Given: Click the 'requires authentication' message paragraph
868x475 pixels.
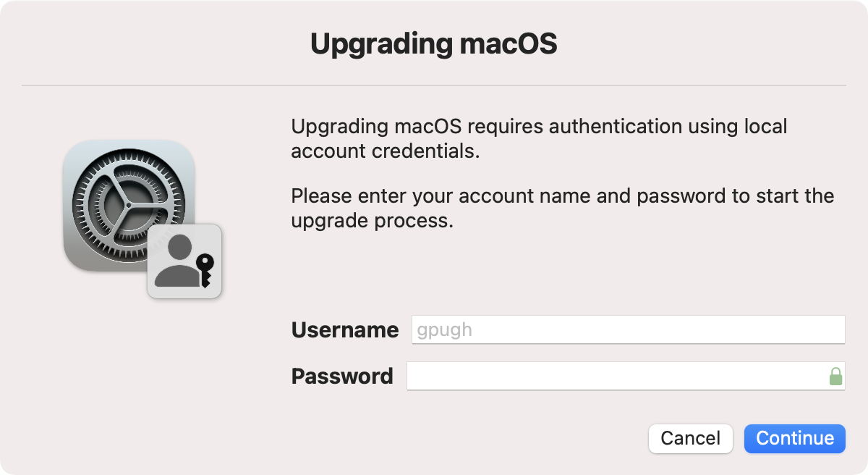Looking at the screenshot, I should click(x=539, y=139).
